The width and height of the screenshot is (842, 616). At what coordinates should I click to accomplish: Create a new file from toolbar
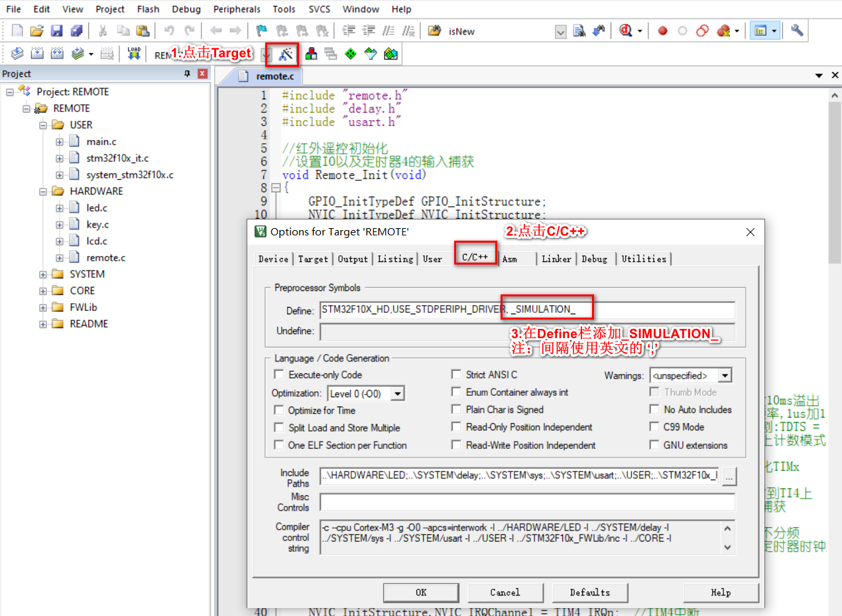coord(17,31)
